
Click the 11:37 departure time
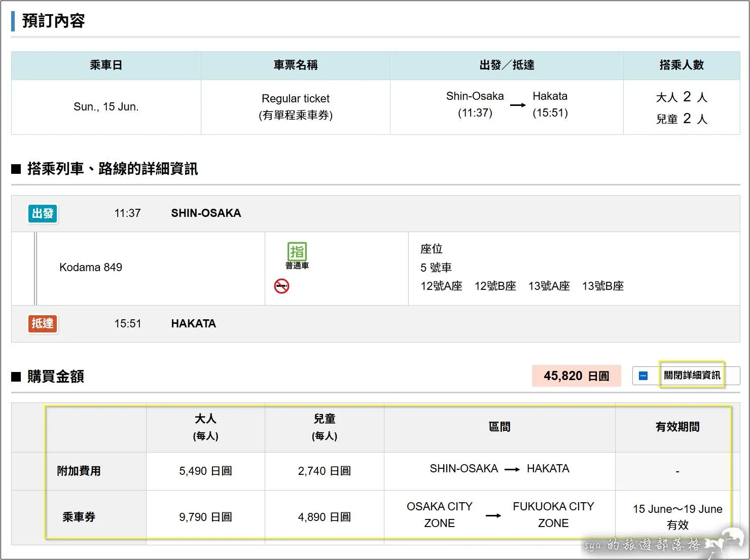(127, 213)
